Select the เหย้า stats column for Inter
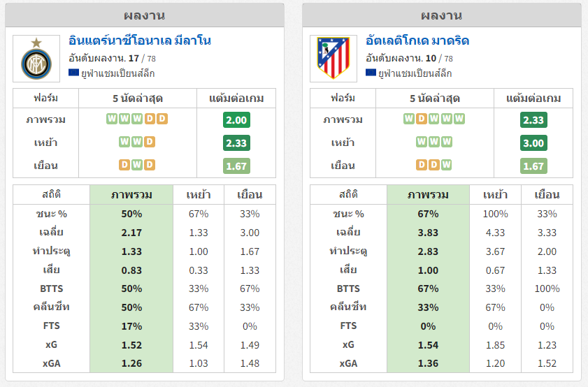588x387 pixels. click(199, 195)
